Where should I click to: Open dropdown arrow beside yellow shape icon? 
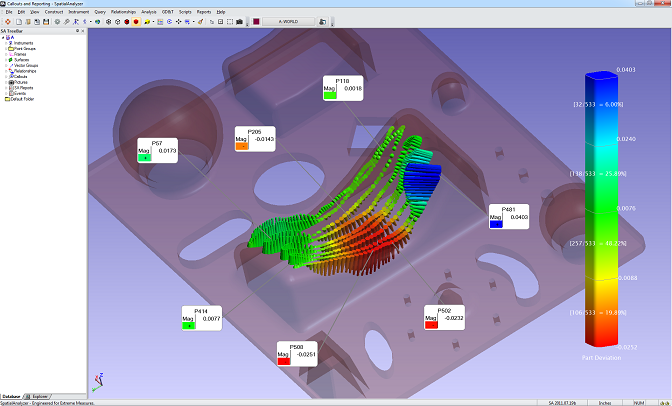click(x=153, y=21)
